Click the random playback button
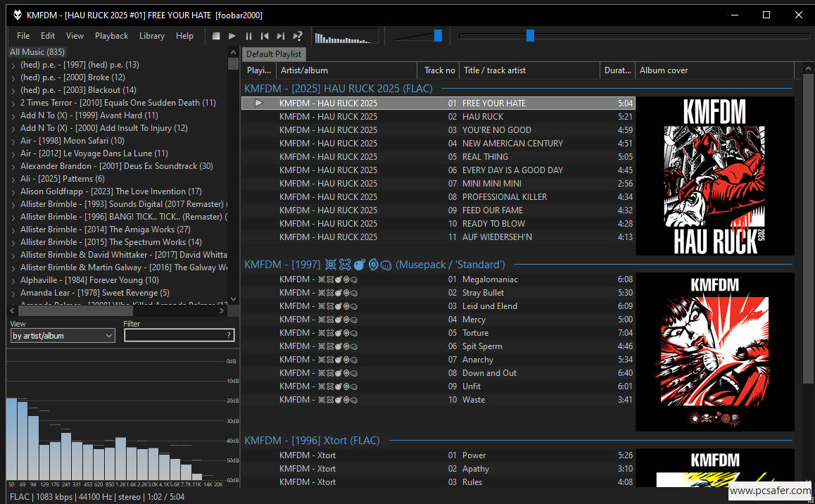Image resolution: width=815 pixels, height=504 pixels. click(298, 36)
